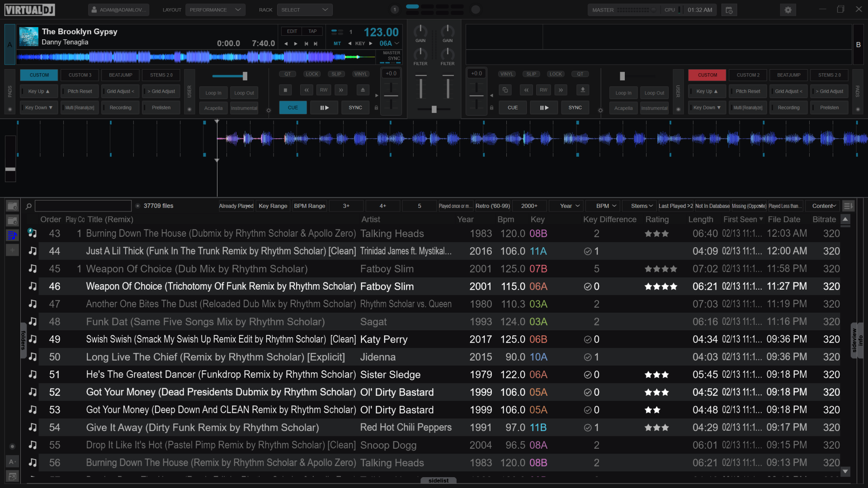Open the deck A options gear
This screenshot has height=488, width=868.
(x=269, y=110)
